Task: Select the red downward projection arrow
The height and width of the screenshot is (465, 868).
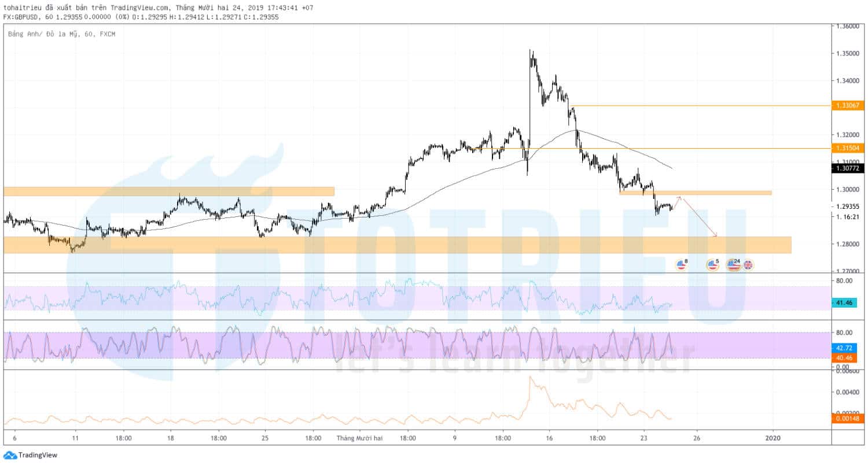Action: (x=700, y=217)
